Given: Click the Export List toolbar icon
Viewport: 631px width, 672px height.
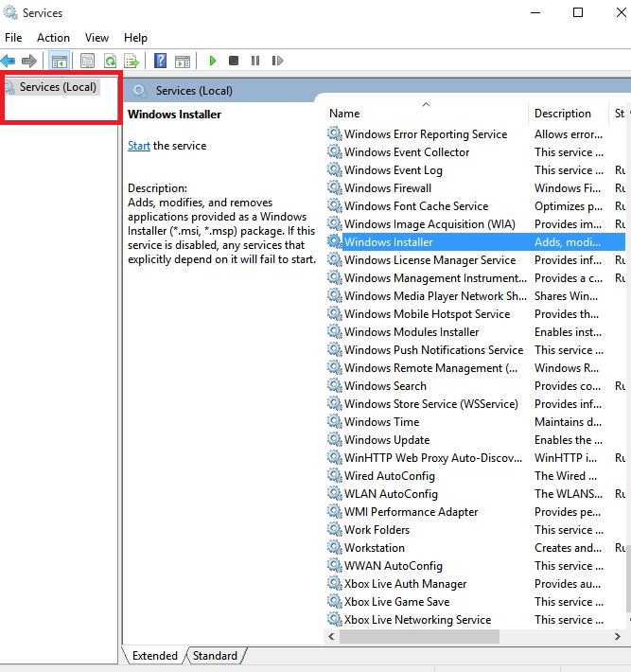Looking at the screenshot, I should pos(131,61).
